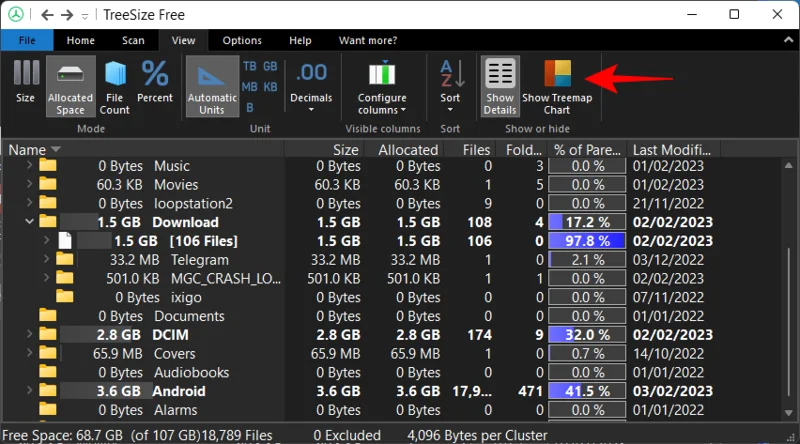Image resolution: width=800 pixels, height=444 pixels.
Task: Select the Android folder icon
Action: point(48,390)
